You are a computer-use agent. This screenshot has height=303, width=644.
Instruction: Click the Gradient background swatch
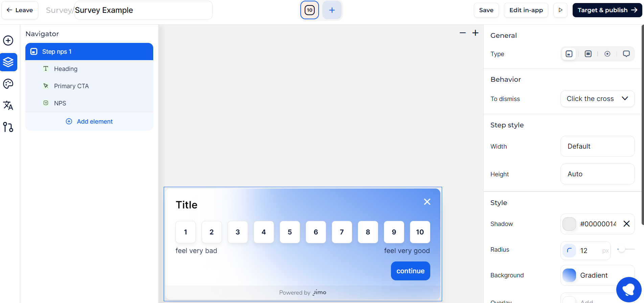(569, 275)
